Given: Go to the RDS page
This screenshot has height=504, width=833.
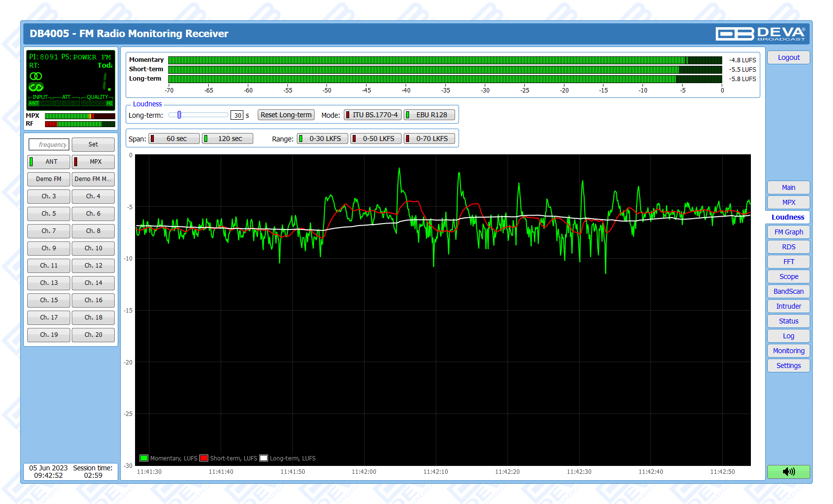Looking at the screenshot, I should [788, 247].
